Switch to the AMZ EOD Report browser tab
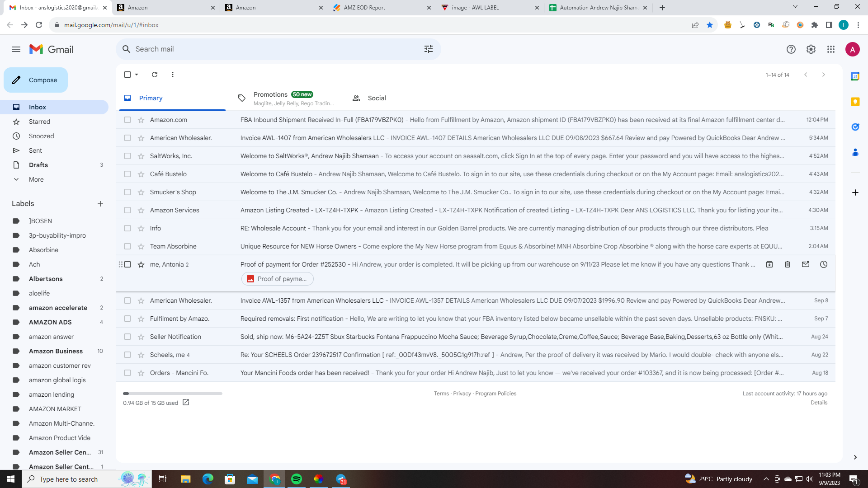868x488 pixels. [382, 8]
